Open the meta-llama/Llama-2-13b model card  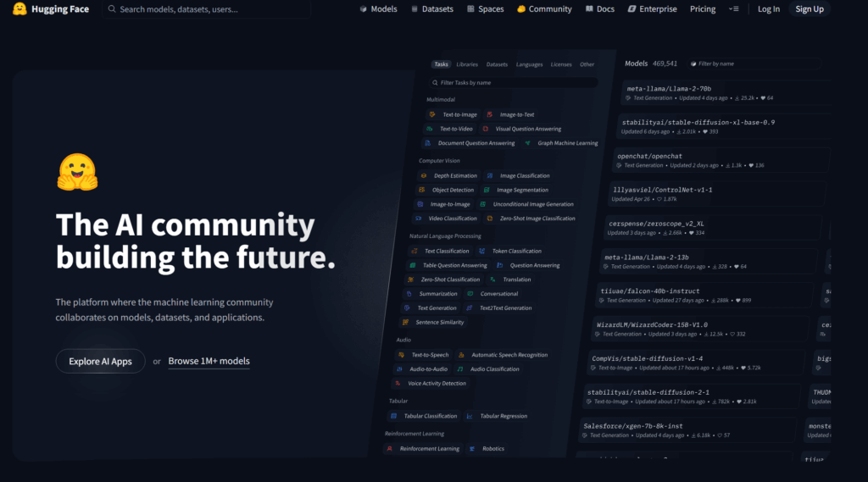(x=709, y=261)
